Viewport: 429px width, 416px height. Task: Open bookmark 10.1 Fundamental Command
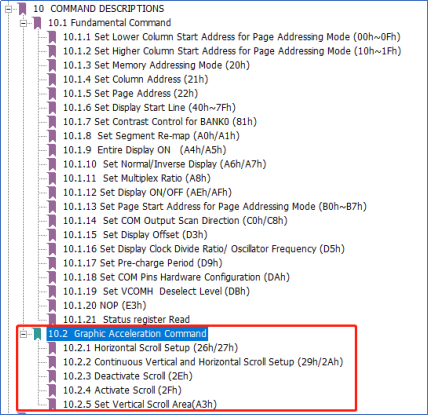(x=109, y=23)
